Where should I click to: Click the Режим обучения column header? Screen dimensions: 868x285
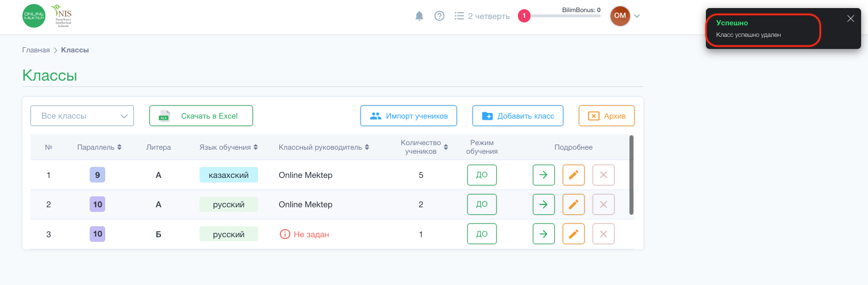pyautogui.click(x=482, y=147)
